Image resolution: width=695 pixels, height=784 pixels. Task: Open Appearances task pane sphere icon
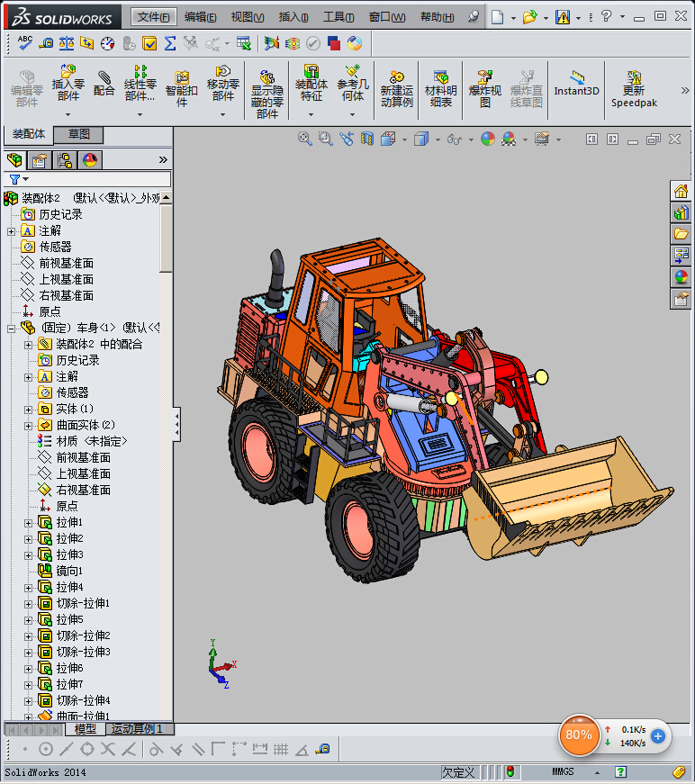click(x=681, y=277)
